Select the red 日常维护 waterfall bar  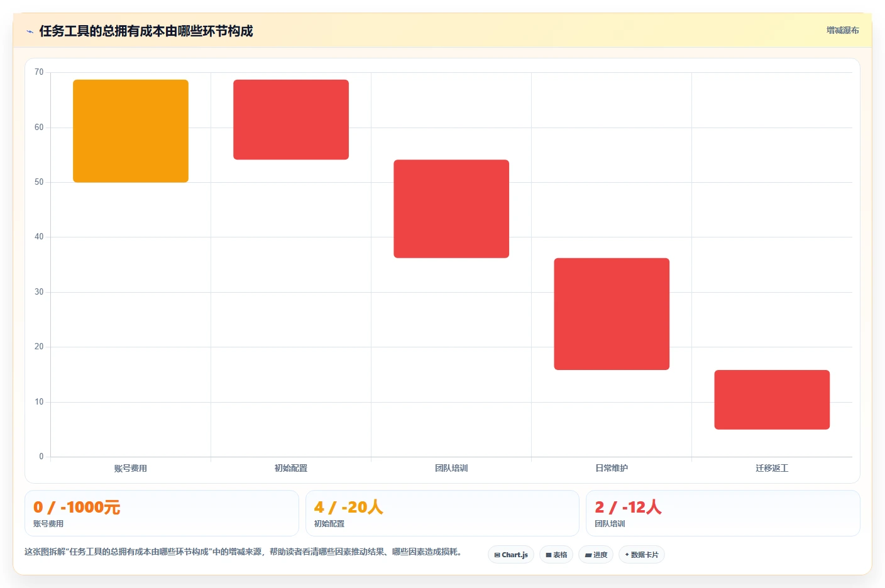pos(612,314)
